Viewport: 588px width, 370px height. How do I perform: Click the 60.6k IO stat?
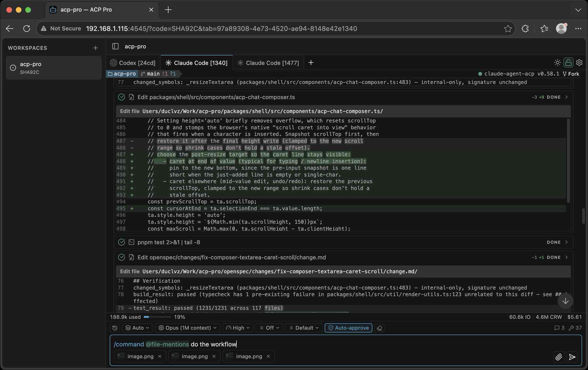pyautogui.click(x=520, y=317)
